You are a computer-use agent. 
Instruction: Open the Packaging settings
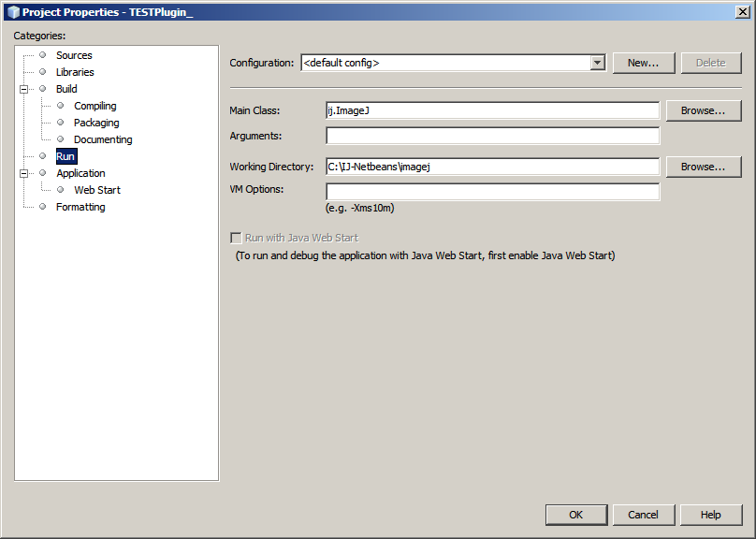(96, 123)
